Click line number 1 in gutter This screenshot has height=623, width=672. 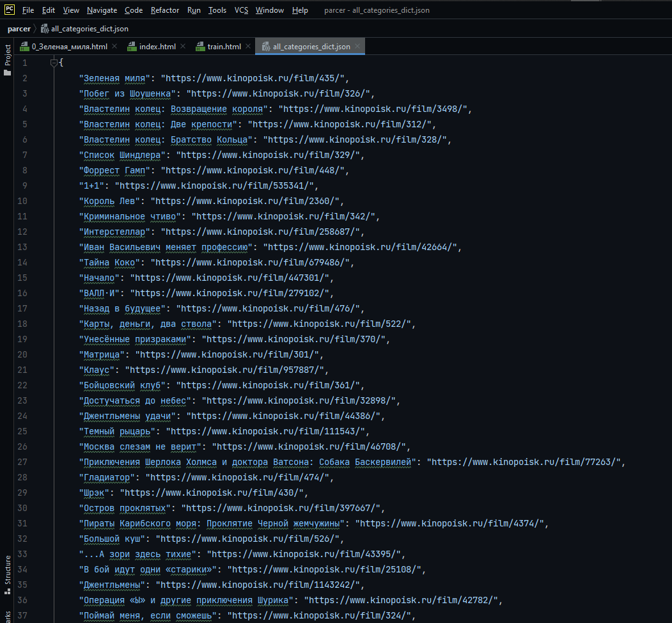25,63
